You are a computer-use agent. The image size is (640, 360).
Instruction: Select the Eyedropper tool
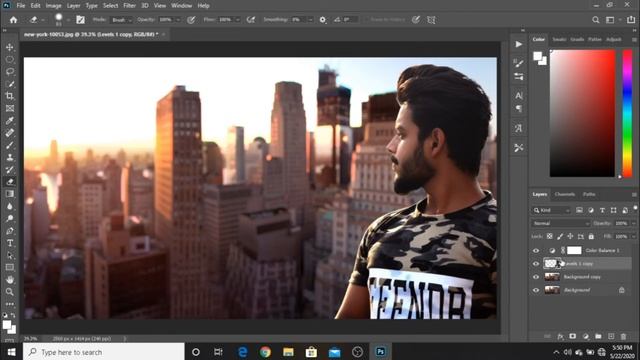(9, 121)
